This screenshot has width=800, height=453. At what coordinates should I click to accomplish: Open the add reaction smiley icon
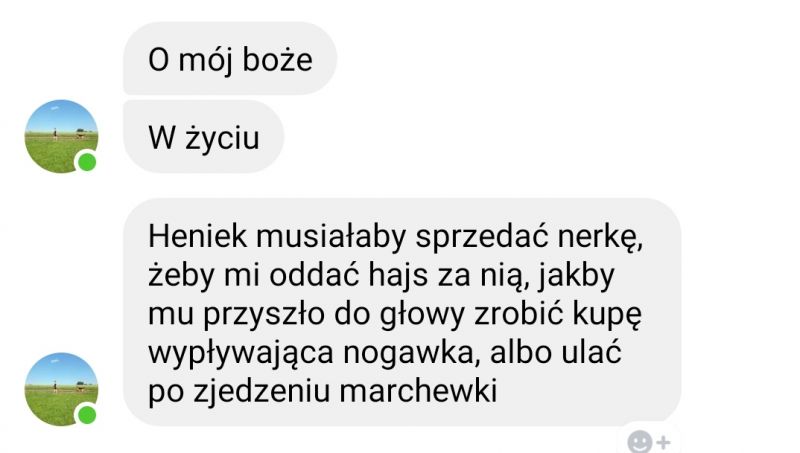(639, 441)
